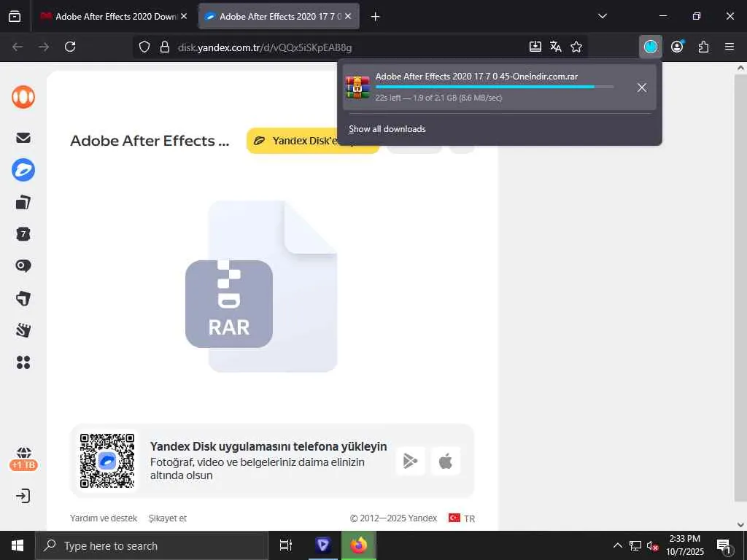Open the clock showing 2:33 PM
Screen dimensions: 747x560
coord(684,545)
